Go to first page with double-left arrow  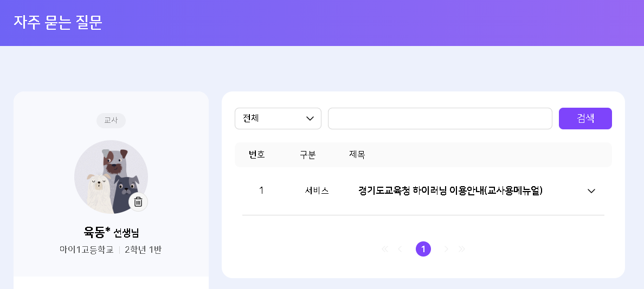[385, 249]
